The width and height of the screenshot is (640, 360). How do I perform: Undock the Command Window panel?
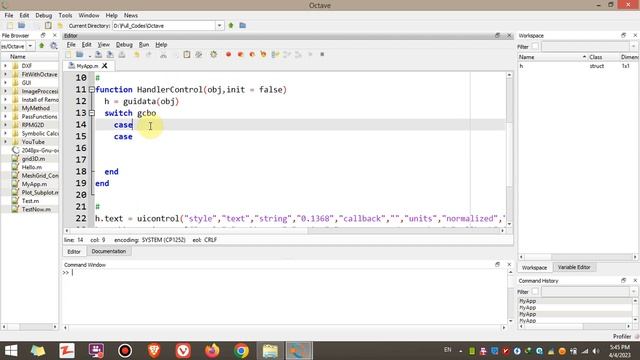498,264
